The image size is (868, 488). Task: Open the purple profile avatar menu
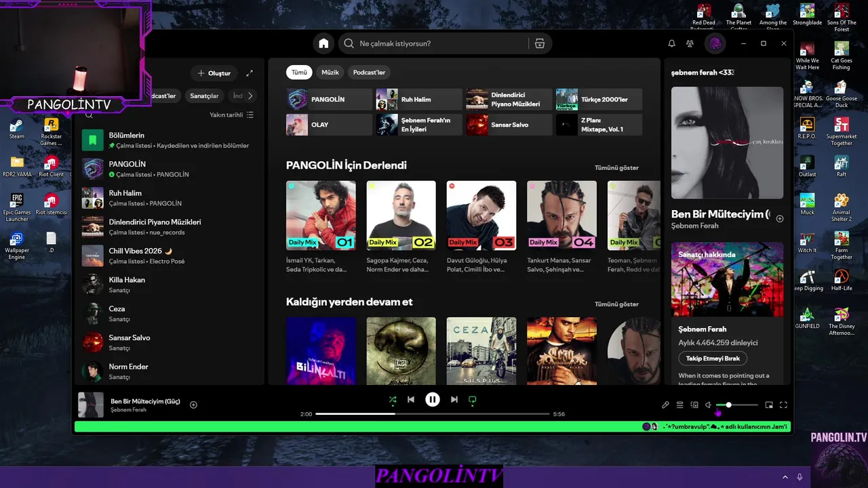(715, 43)
